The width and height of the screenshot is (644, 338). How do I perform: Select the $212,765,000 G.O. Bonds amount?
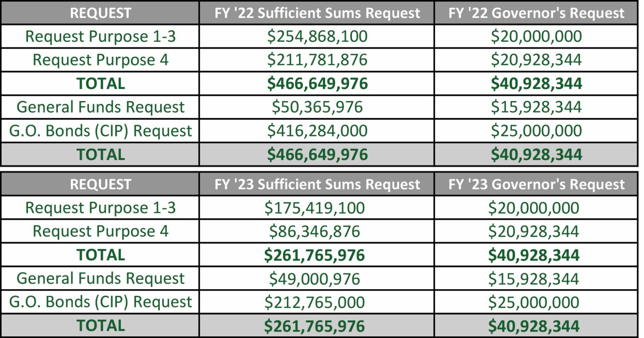(315, 302)
